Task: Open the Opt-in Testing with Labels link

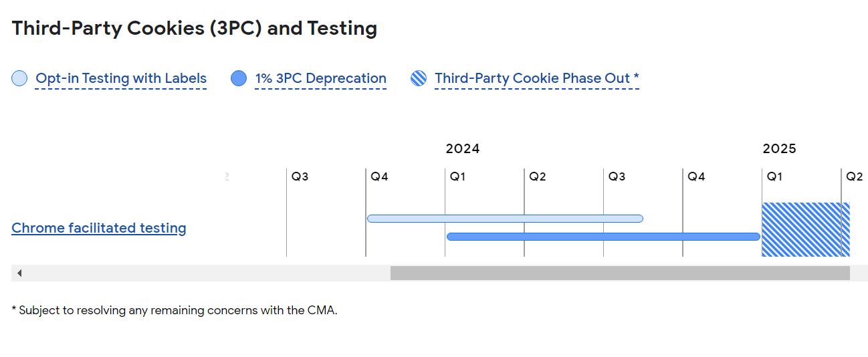Action: pyautogui.click(x=121, y=79)
